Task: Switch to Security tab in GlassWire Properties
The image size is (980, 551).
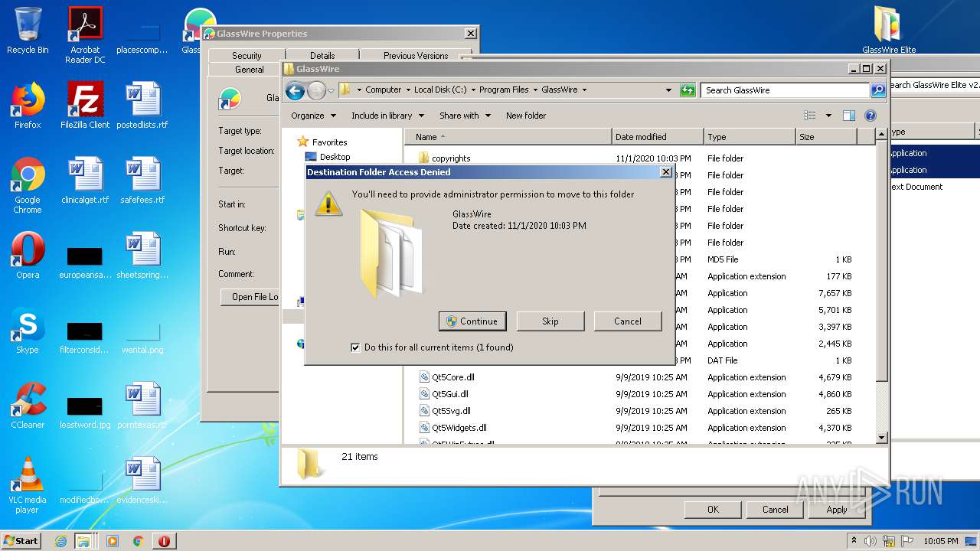Action: (x=247, y=56)
